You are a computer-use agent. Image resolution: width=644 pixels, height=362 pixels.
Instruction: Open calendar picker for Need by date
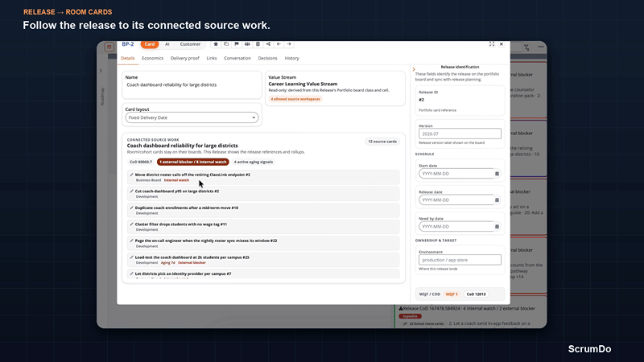click(x=497, y=227)
